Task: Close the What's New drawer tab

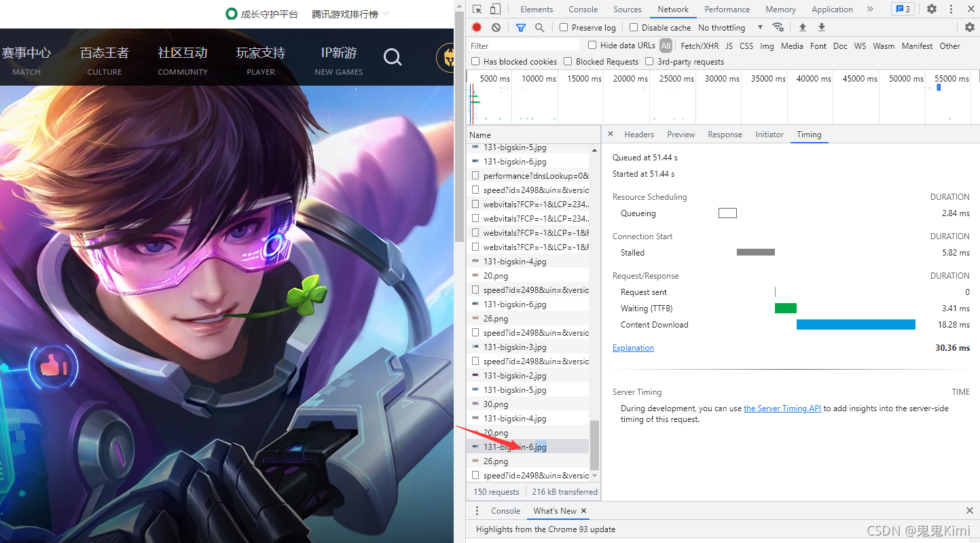Action: coord(583,511)
